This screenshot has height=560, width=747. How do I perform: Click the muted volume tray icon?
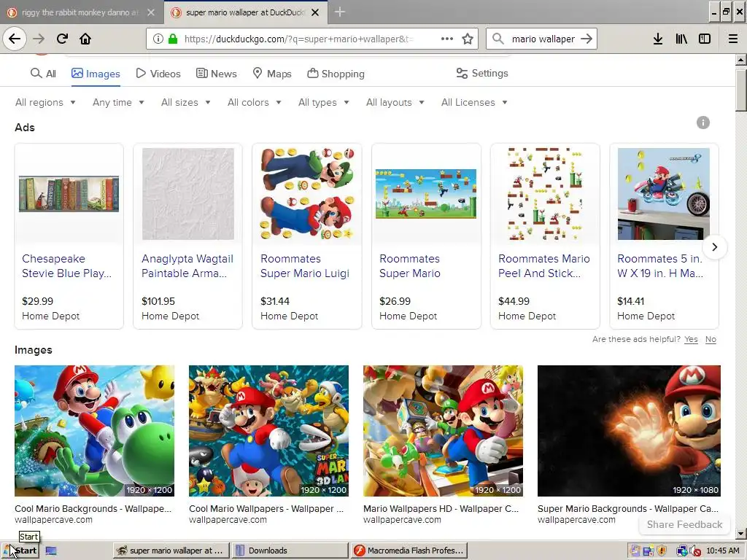tap(695, 551)
